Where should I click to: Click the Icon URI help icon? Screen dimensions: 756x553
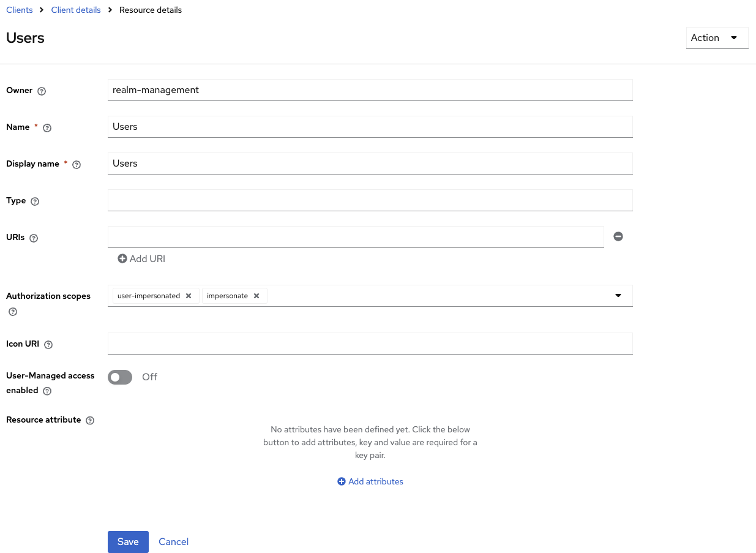point(48,345)
